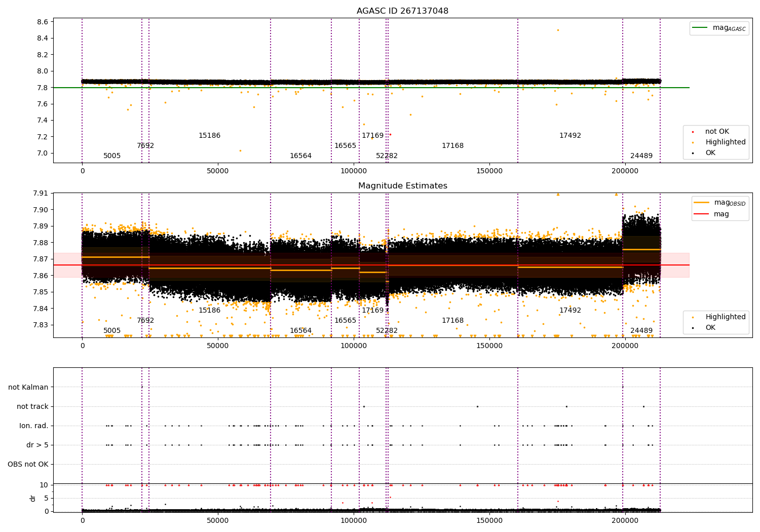Click the 8.6 tick label on top plot

click(x=43, y=22)
